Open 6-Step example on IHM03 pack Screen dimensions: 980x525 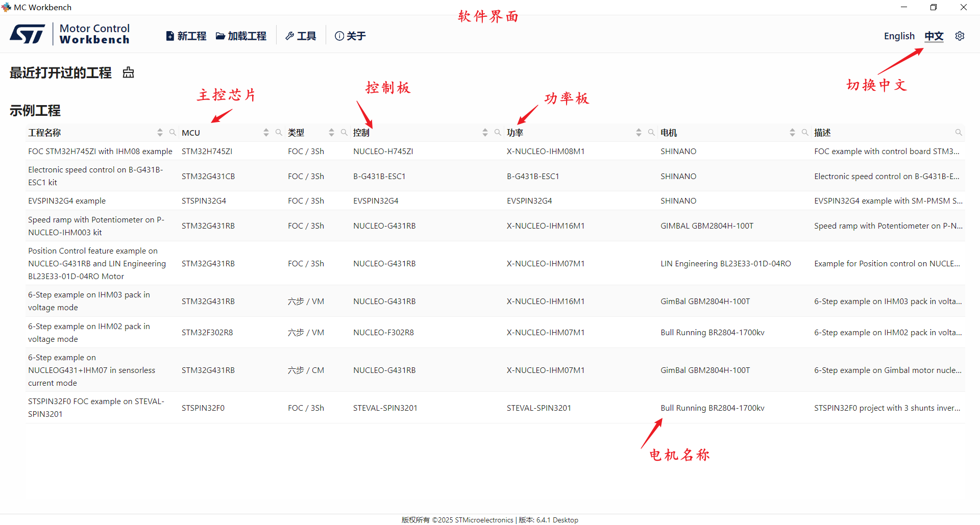coord(89,301)
